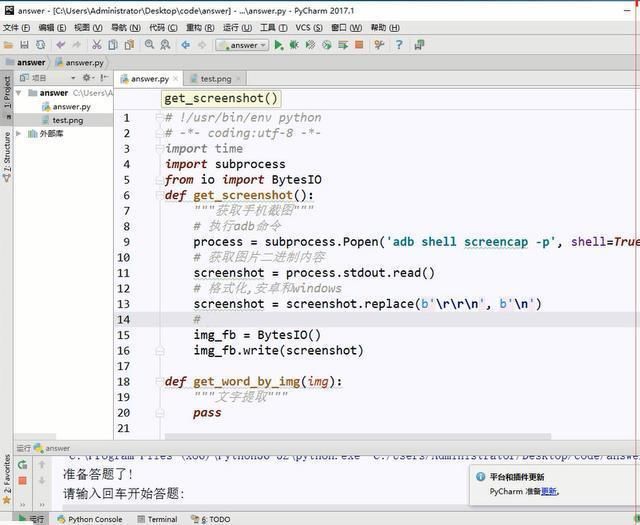
Task: Click the Paste clipboard icon
Action: point(129,45)
